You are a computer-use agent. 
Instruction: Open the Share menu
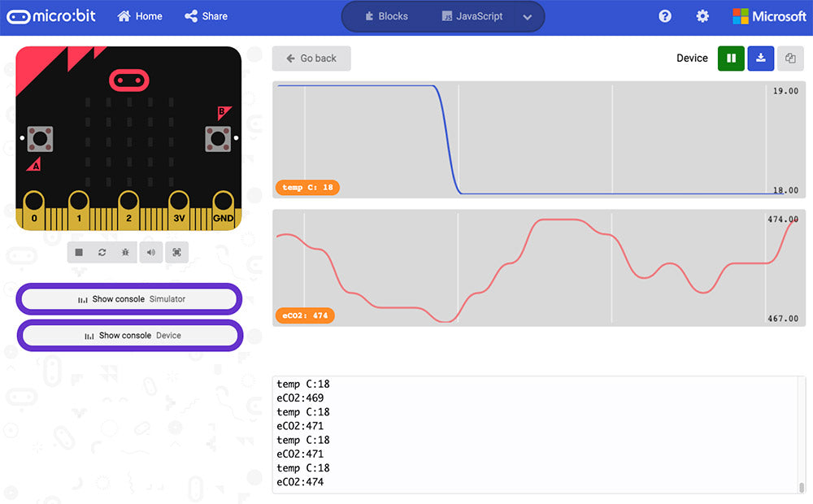[206, 15]
